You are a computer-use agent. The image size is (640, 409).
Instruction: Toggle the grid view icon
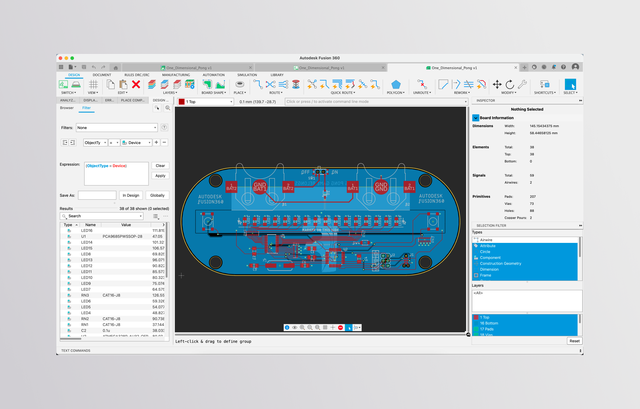pyautogui.click(x=93, y=84)
